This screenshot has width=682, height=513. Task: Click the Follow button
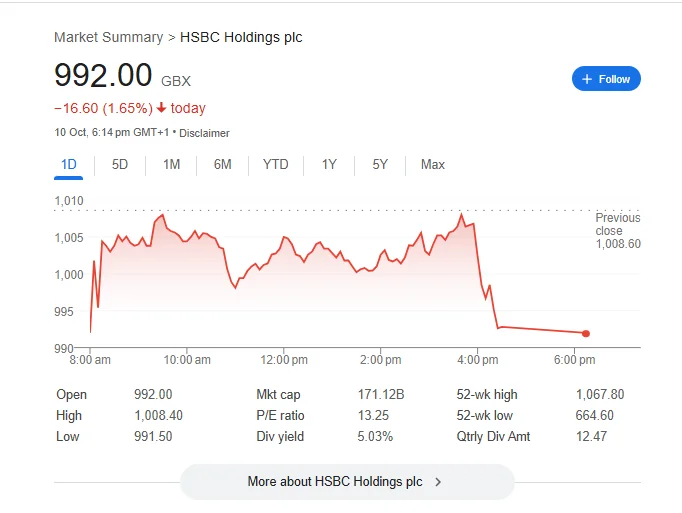[x=606, y=79]
